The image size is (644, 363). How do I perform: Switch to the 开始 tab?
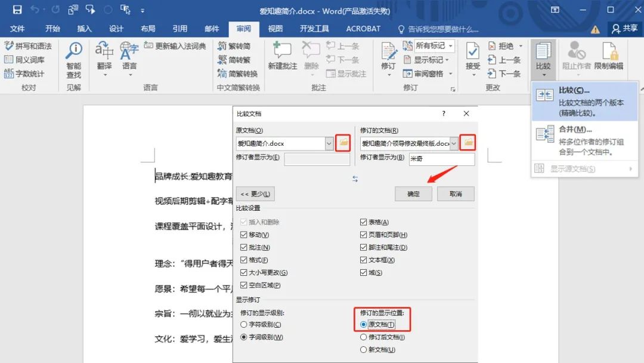pos(52,29)
